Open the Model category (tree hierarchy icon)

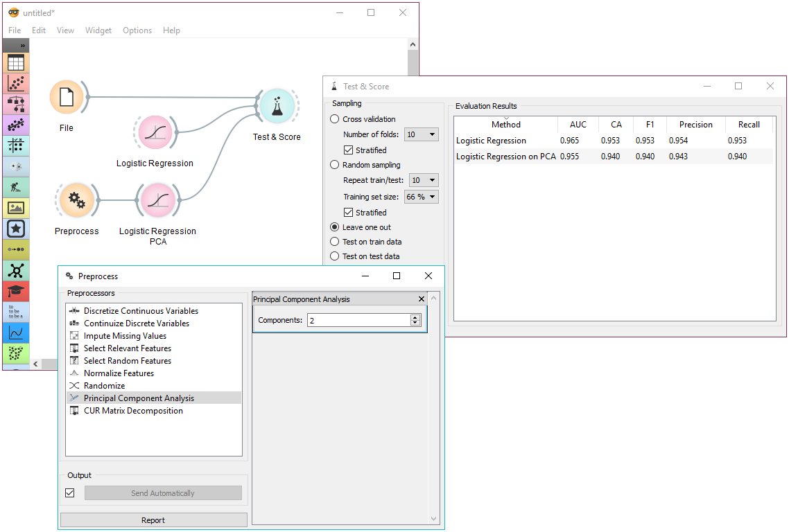(x=15, y=104)
